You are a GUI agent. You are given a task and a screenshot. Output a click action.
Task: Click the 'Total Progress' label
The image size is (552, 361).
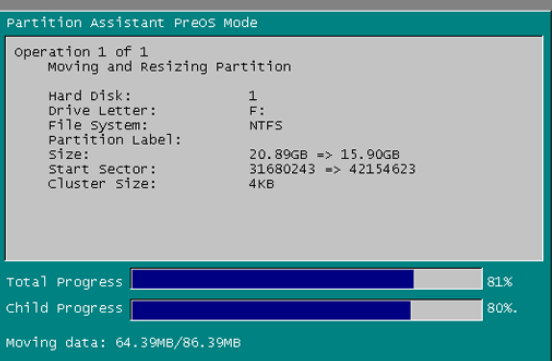pyautogui.click(x=64, y=282)
